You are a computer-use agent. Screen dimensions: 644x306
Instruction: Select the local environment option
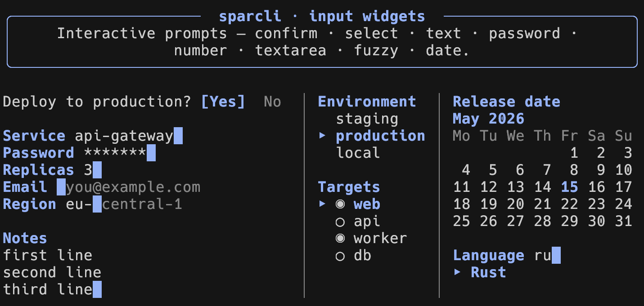(x=358, y=153)
